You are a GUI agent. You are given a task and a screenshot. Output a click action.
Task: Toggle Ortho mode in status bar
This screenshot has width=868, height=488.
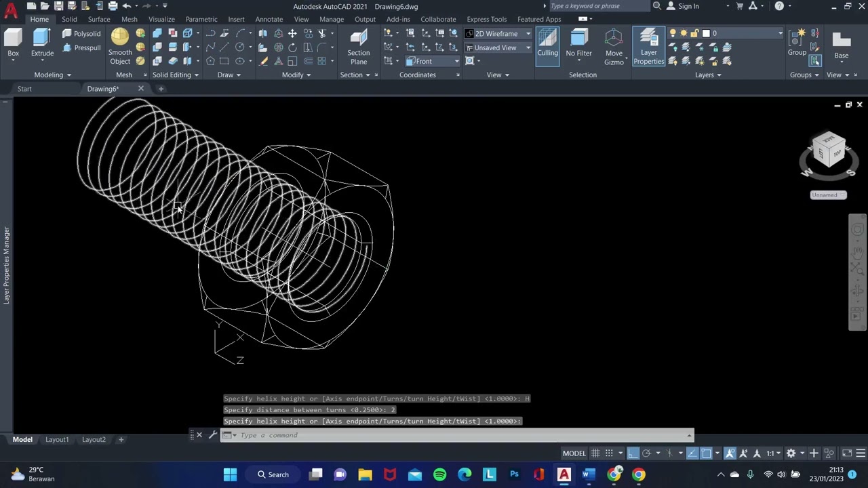(633, 453)
